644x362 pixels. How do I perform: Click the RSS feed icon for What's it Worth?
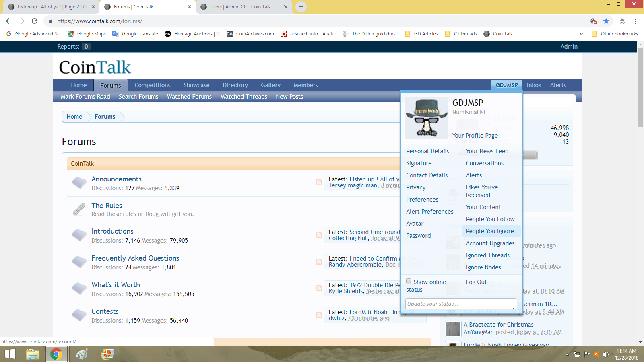tap(319, 288)
